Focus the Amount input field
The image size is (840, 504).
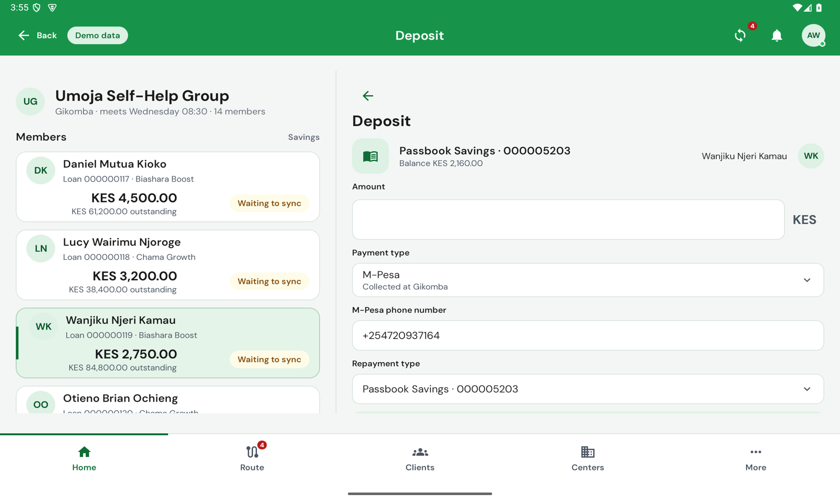point(568,219)
